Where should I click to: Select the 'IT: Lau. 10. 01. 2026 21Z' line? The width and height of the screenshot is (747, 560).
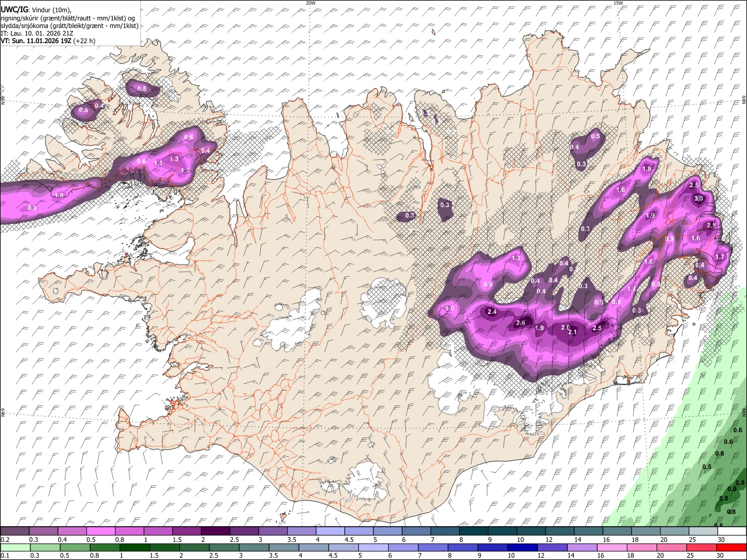click(x=36, y=33)
